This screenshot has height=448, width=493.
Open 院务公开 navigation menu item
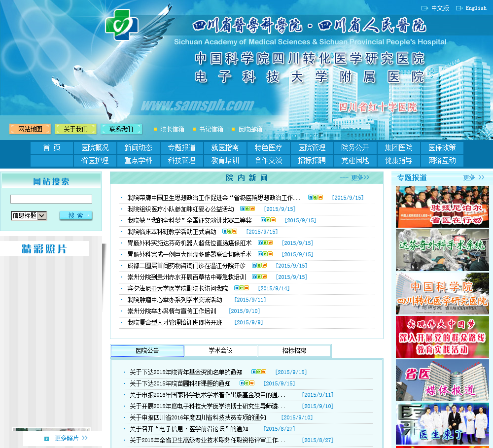355,148
